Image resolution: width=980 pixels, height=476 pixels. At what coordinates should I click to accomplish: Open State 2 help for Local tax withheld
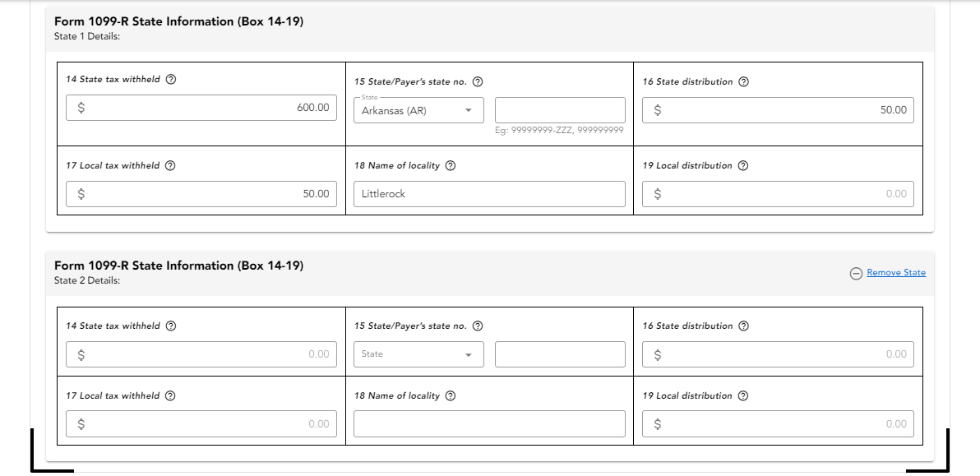pos(169,395)
